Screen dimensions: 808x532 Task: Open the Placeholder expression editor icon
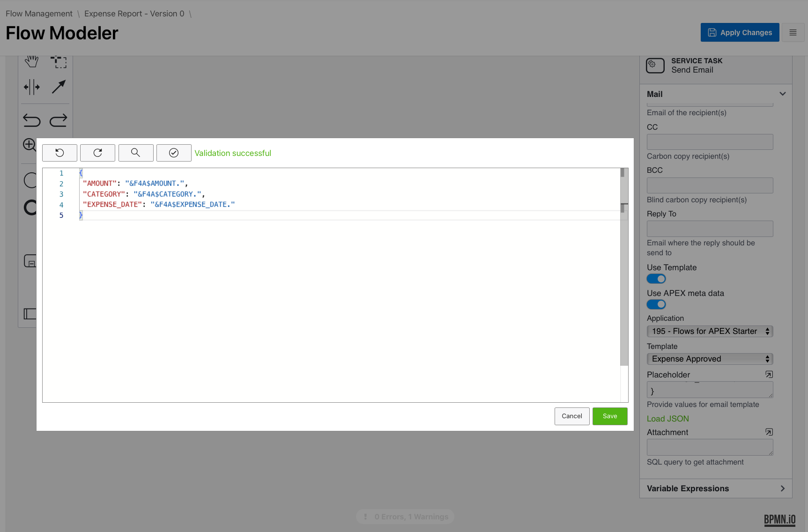click(x=769, y=374)
